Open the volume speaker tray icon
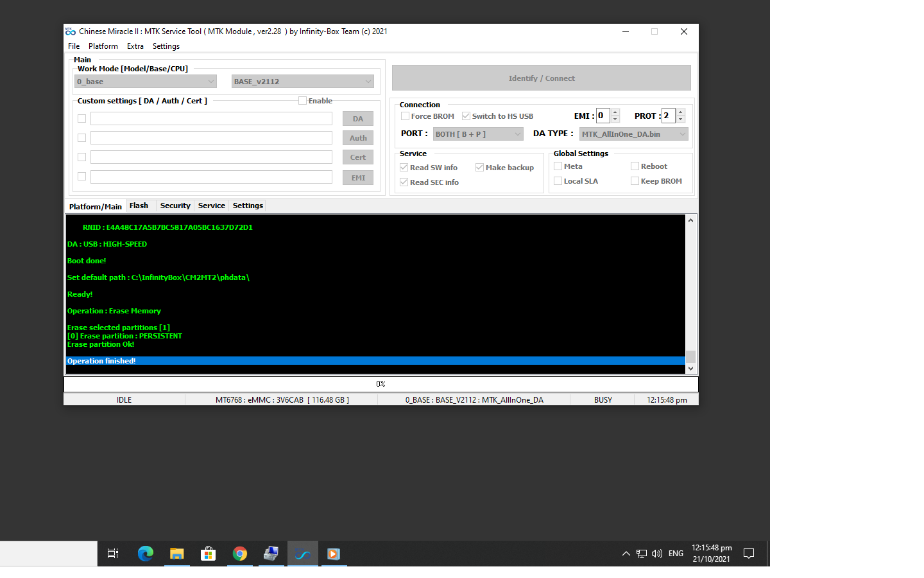 657,554
